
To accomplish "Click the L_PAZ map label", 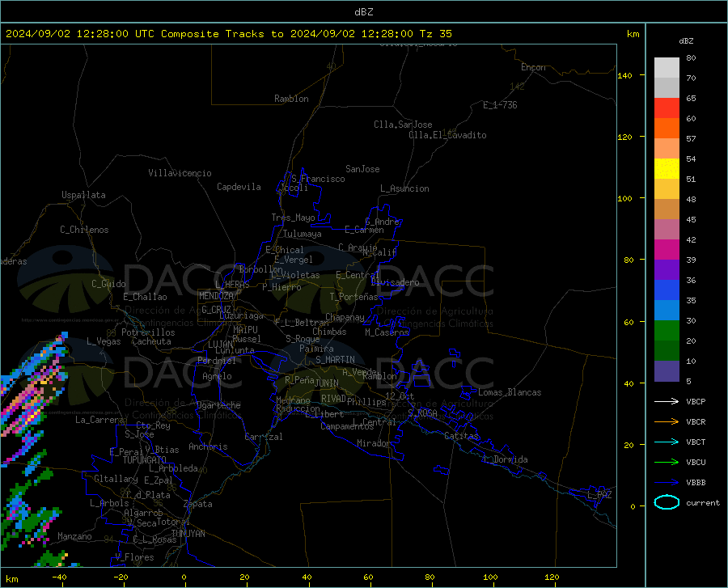I will point(599,495).
